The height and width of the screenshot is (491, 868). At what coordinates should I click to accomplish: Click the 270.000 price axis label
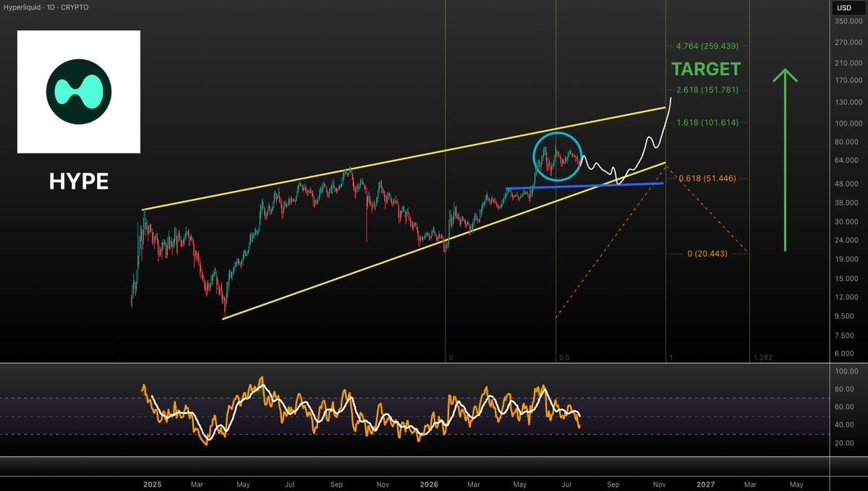coord(848,43)
